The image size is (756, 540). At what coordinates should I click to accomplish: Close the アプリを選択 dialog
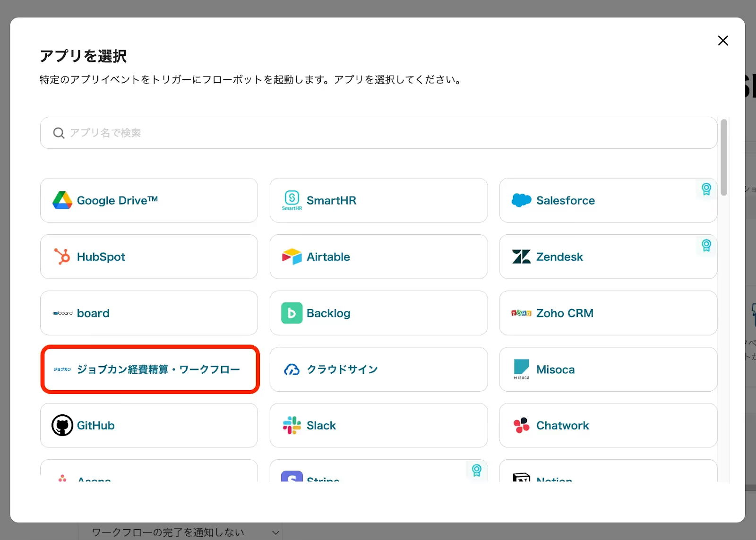pyautogui.click(x=722, y=41)
